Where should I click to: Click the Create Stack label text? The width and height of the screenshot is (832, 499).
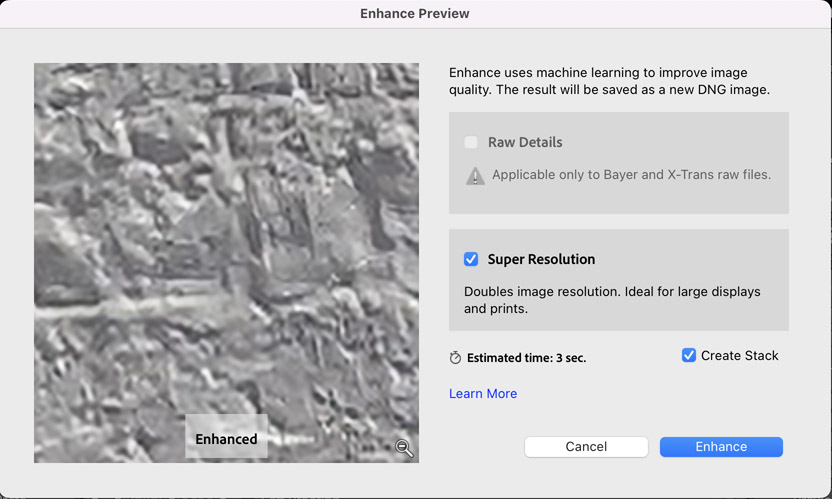pos(740,355)
